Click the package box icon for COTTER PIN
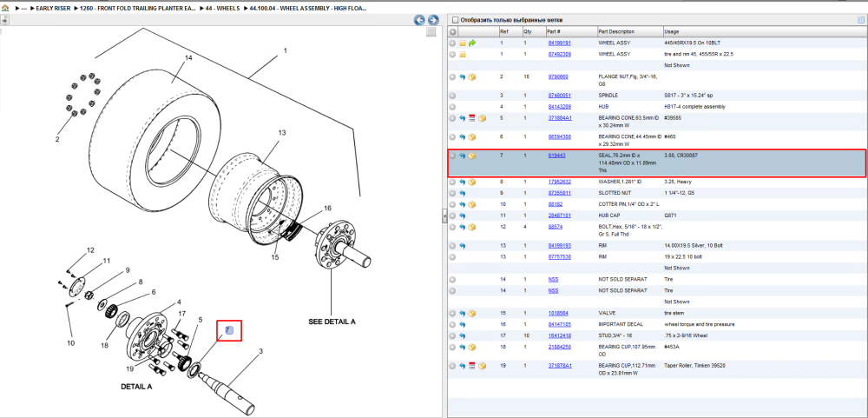The image size is (868, 418). click(x=472, y=204)
